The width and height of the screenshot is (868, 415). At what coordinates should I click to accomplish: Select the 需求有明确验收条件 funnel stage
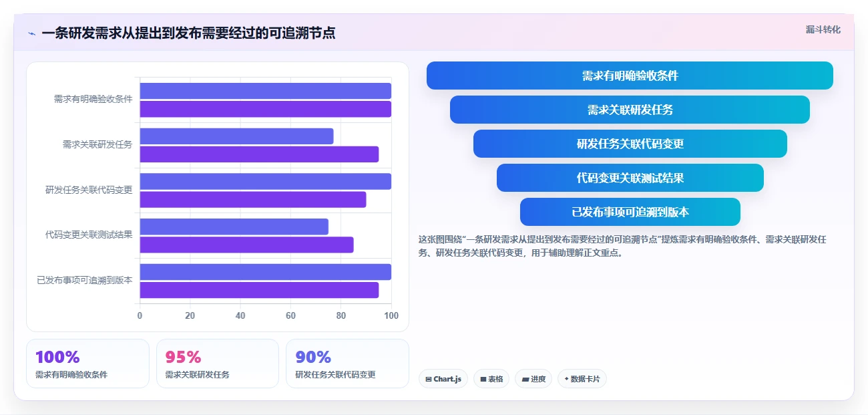[630, 76]
